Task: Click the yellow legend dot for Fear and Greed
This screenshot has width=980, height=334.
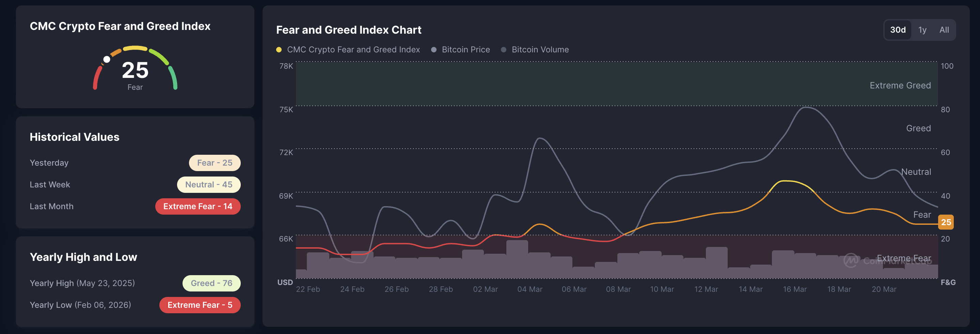Action: click(x=279, y=50)
